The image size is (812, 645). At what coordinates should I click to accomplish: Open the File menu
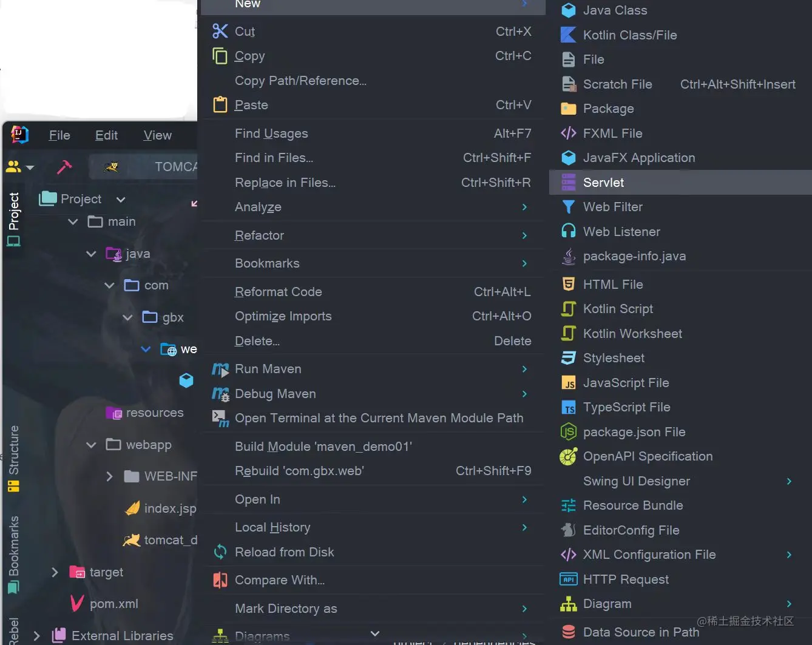pyautogui.click(x=59, y=135)
